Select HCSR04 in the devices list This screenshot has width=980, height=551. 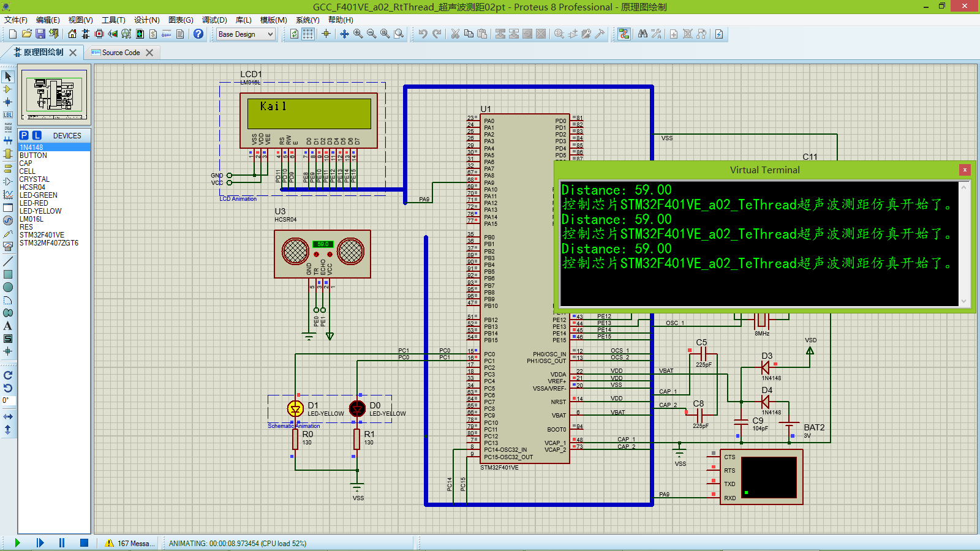click(54, 187)
